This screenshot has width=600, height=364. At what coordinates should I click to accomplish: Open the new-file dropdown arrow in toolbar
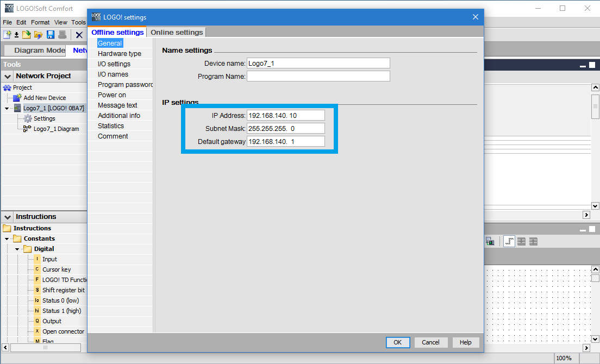(16, 35)
